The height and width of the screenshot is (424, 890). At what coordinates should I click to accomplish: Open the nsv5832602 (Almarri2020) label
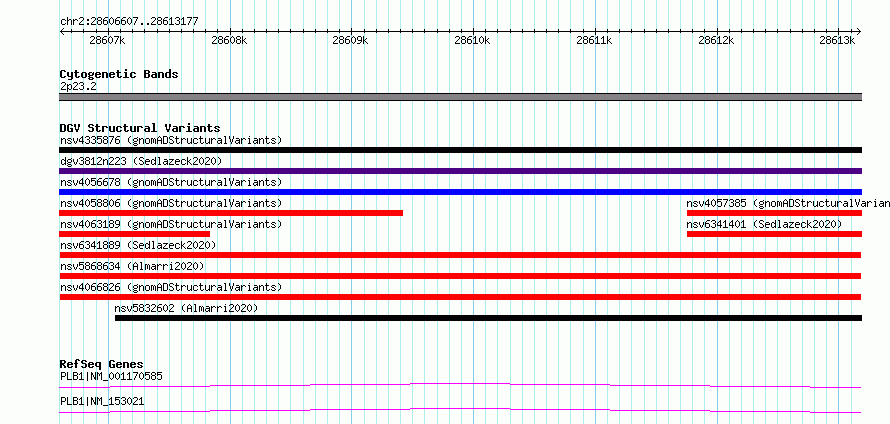point(186,308)
